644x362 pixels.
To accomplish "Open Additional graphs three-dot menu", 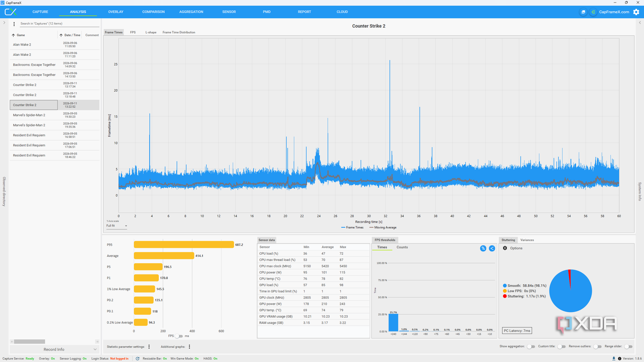I will (x=189, y=347).
